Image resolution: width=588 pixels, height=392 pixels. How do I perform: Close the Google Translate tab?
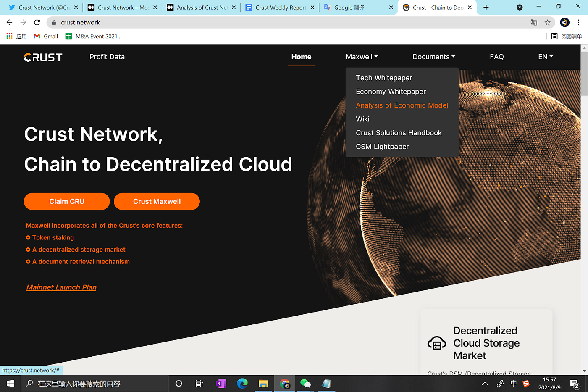(391, 8)
